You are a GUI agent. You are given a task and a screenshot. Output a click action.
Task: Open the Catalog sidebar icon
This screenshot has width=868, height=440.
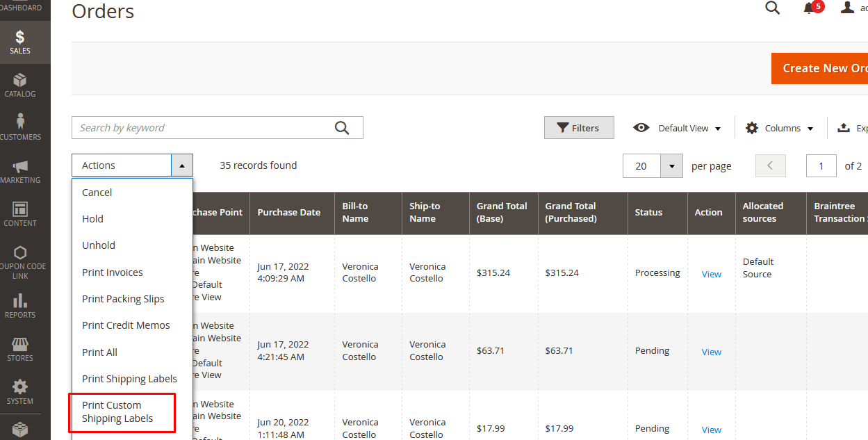coord(20,85)
